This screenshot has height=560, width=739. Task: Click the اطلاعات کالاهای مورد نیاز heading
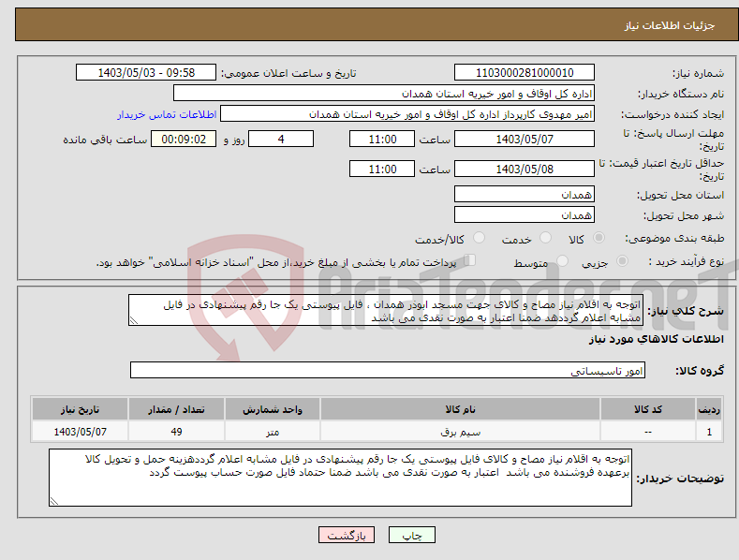coord(656,339)
